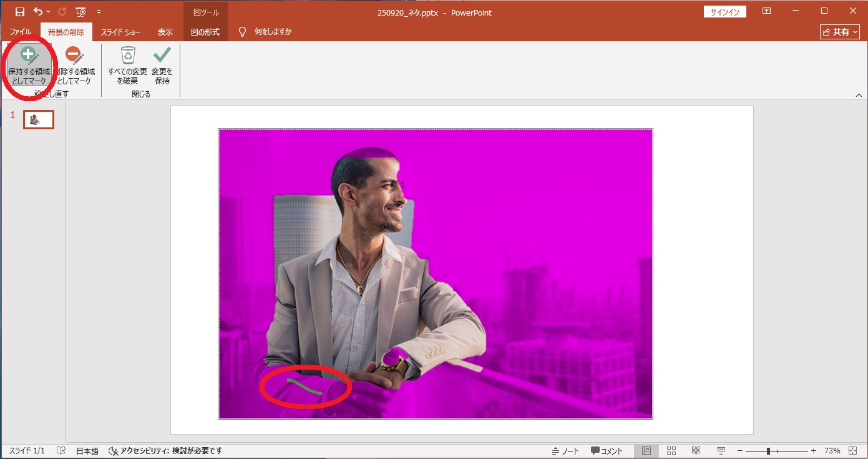Click the 変更を保持 checkmark
The image size is (868, 459).
pyautogui.click(x=162, y=66)
